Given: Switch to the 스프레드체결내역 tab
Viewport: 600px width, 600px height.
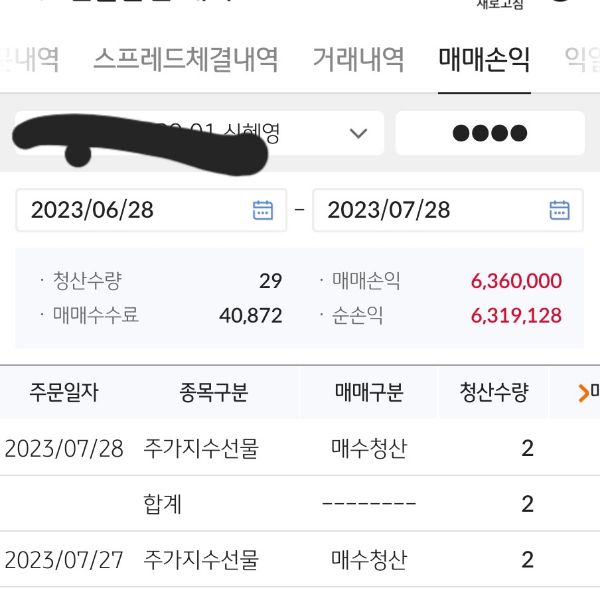Looking at the screenshot, I should coord(185,60).
